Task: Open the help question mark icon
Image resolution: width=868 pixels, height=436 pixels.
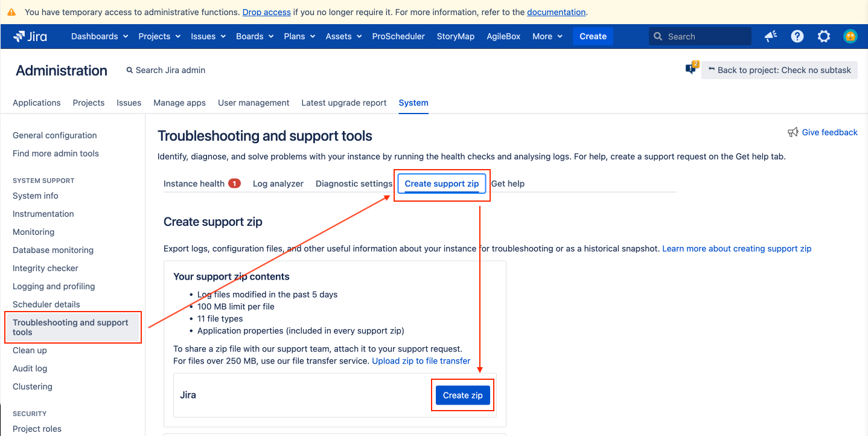Action: point(797,36)
